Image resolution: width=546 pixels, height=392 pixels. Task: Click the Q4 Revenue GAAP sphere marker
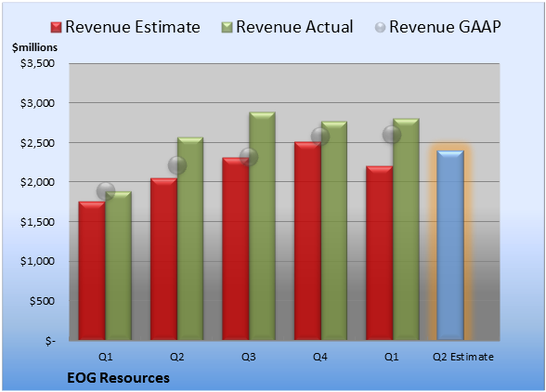320,137
